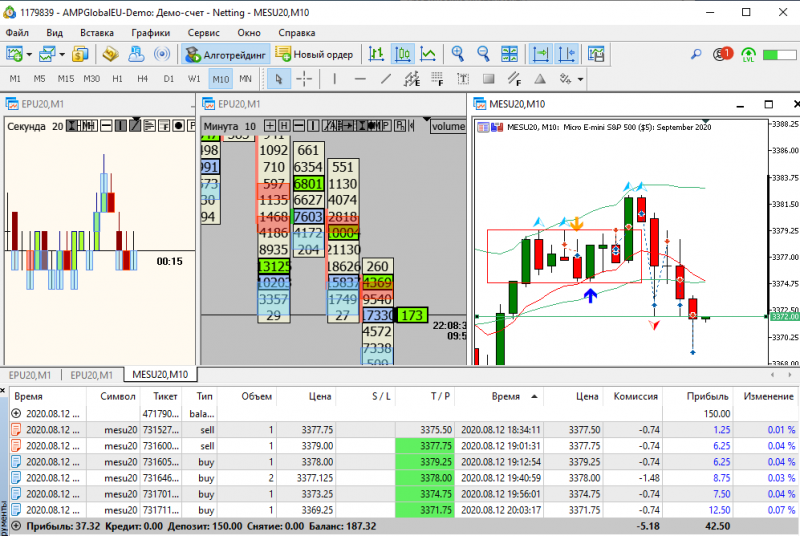Toggle chart auto scroll to end
Screen dimensions: 800x536
point(540,54)
